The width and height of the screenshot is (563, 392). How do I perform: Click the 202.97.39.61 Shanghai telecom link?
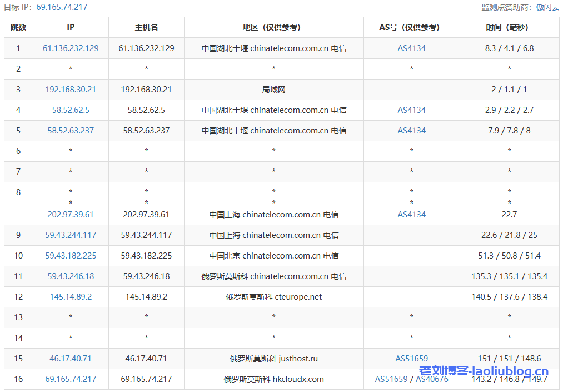point(70,214)
